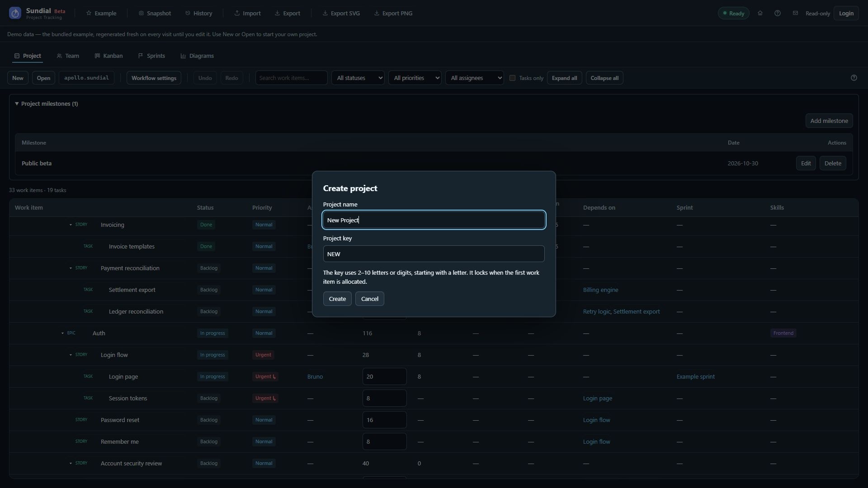Click the New project button
Image resolution: width=868 pixels, height=488 pixels.
click(x=18, y=78)
